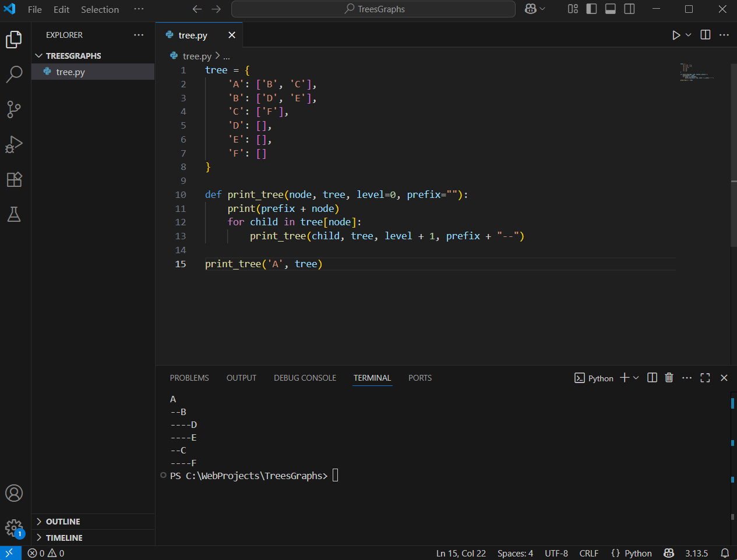This screenshot has height=560, width=737.
Task: Split the editor to the right
Action: coord(705,35)
